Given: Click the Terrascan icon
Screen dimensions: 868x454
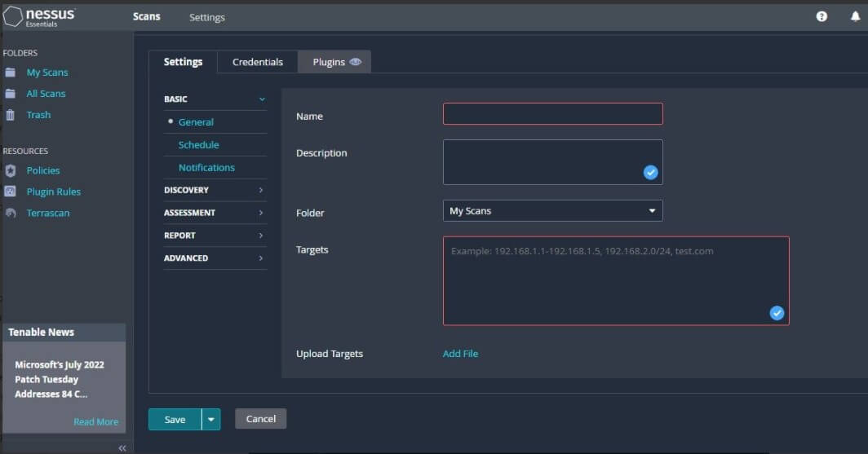Looking at the screenshot, I should point(10,213).
